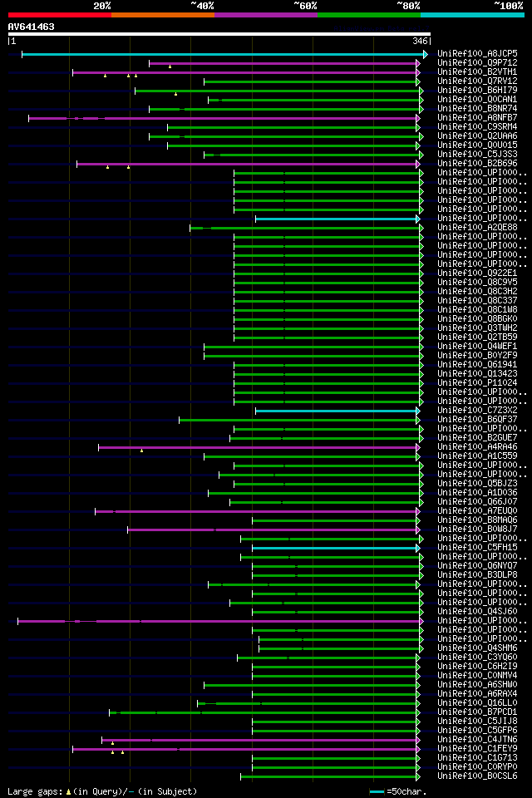This screenshot has width=532, height=798.
Task: Click the green ~80% legend segment
Action: (x=369, y=15)
